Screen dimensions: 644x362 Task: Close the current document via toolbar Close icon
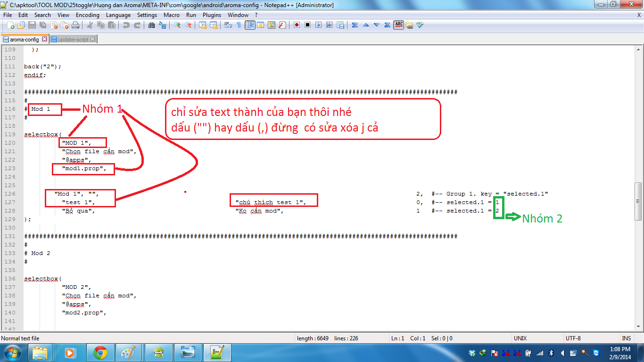coord(54,25)
